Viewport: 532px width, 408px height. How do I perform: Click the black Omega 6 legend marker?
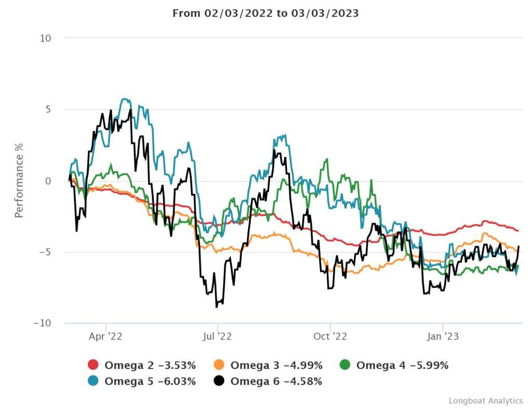tap(219, 381)
